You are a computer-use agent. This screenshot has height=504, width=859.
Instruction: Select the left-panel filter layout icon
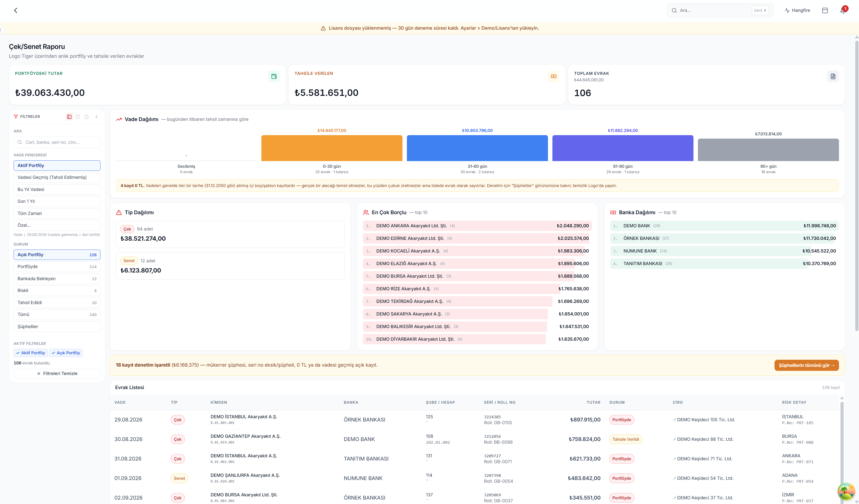(69, 117)
